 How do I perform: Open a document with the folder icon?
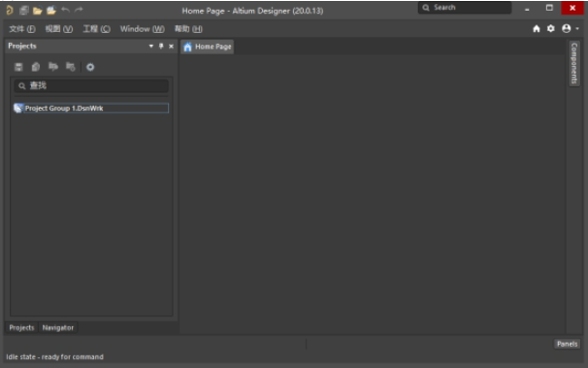37,11
